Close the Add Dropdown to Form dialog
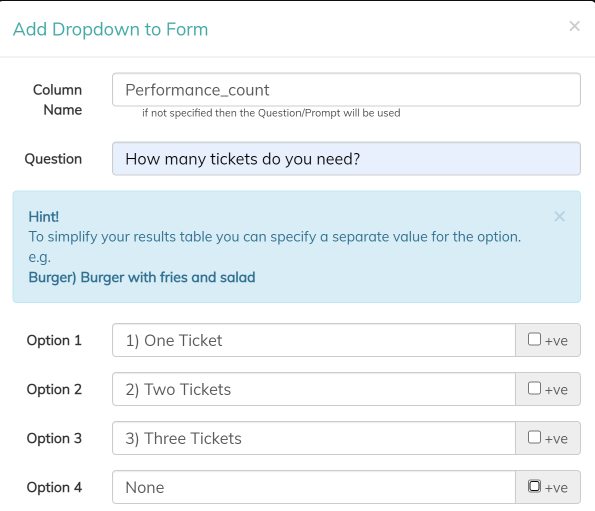Viewport: 595px width, 511px height. point(575,26)
